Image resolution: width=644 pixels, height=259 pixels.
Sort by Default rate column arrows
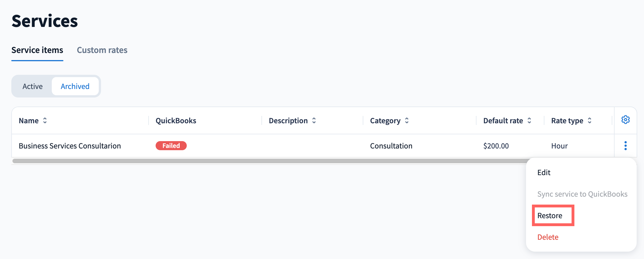coord(529,121)
